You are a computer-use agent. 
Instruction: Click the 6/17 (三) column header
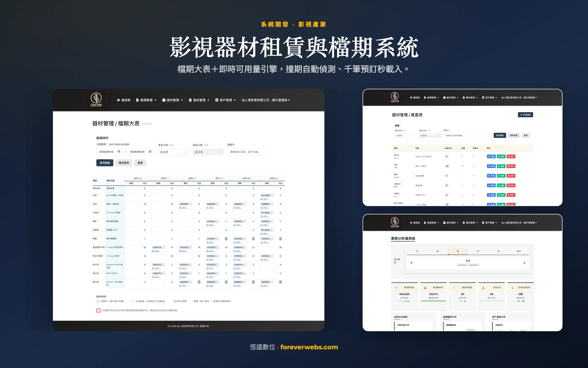pos(219,178)
